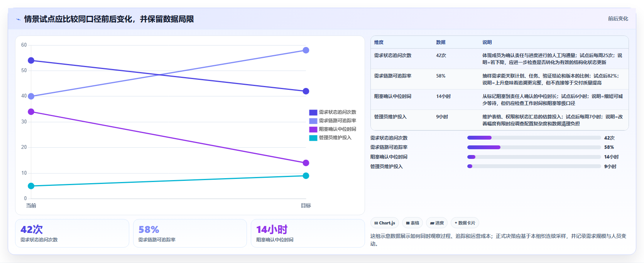Click the 42 data point at 目标
644x263 pixels.
tap(306, 91)
